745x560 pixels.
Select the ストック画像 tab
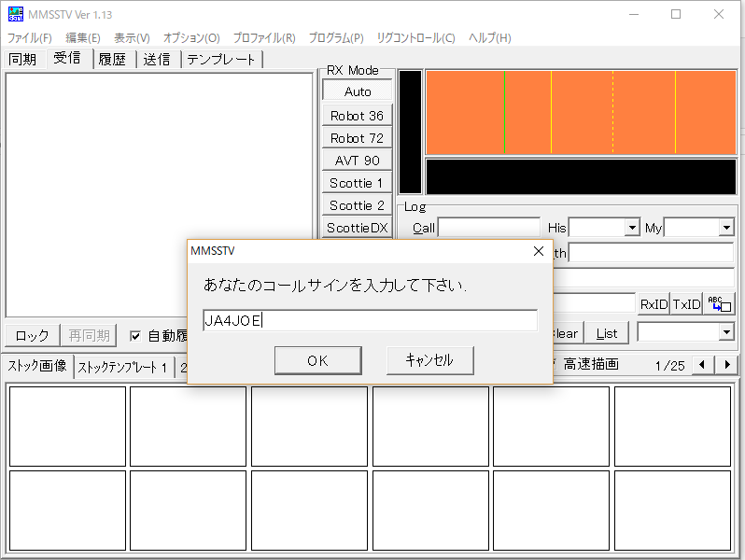coord(37,366)
